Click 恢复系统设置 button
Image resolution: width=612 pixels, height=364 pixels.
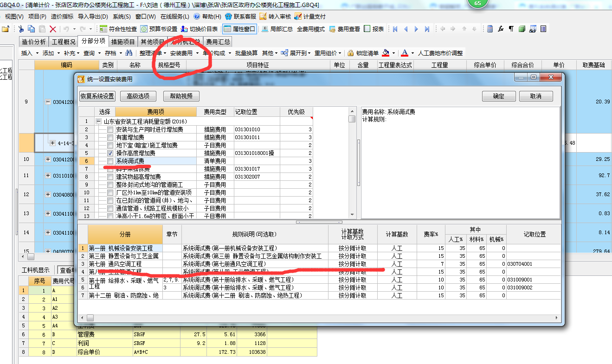pos(97,96)
